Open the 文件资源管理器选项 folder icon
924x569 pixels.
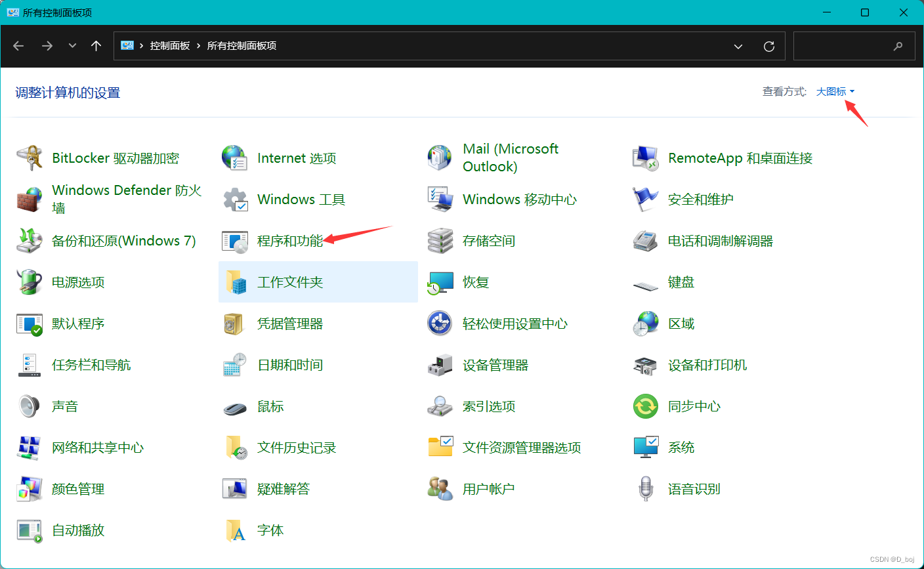(440, 446)
